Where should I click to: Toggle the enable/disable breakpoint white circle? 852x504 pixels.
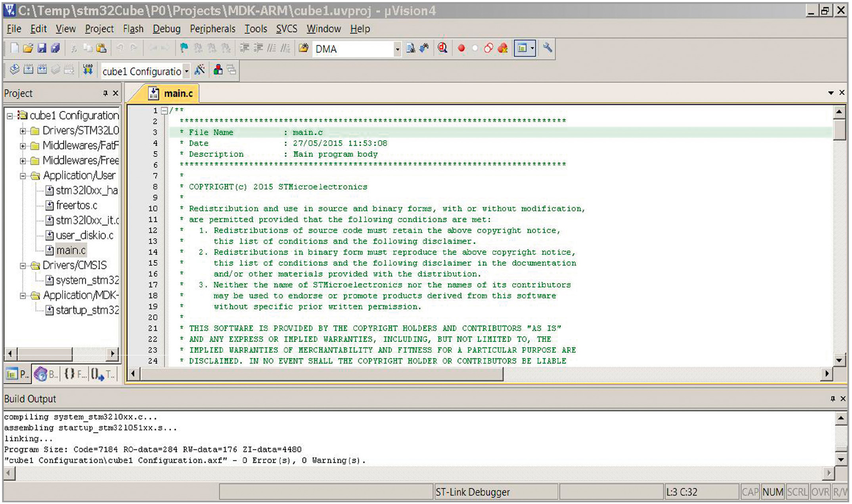[475, 48]
